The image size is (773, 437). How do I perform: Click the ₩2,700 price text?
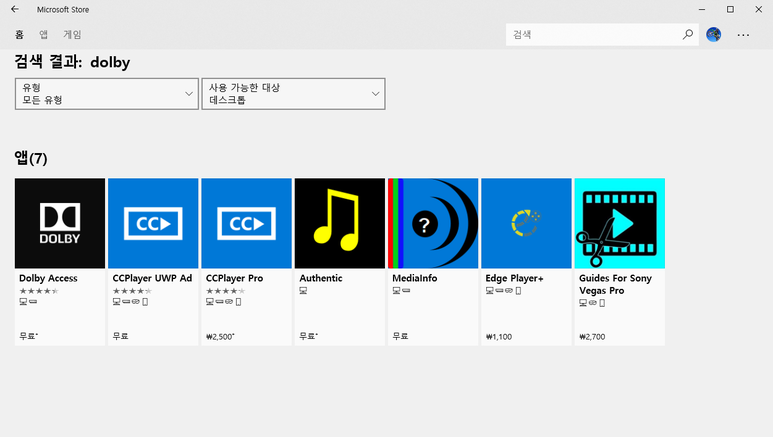[x=592, y=336]
